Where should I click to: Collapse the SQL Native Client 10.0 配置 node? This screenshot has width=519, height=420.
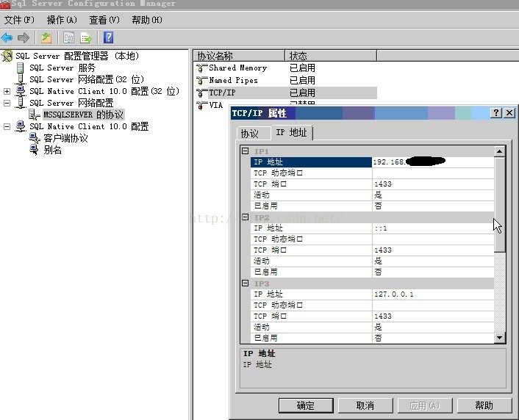(x=7, y=127)
